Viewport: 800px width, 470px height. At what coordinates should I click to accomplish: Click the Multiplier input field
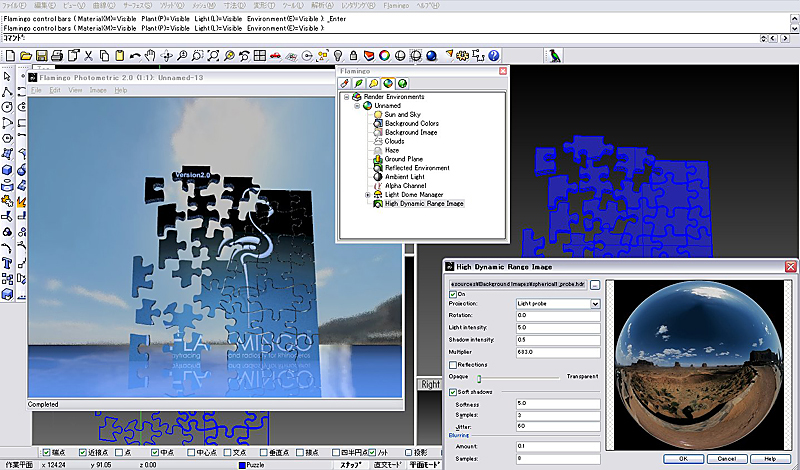pos(557,351)
